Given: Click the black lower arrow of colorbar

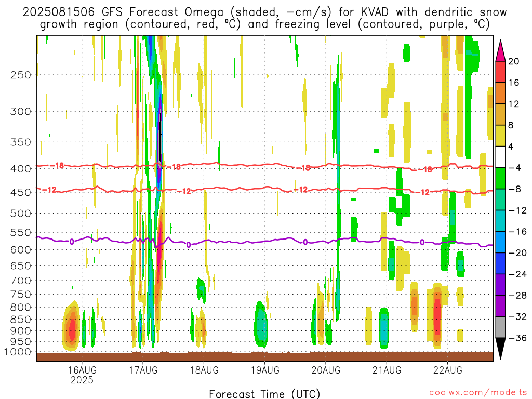Looking at the screenshot, I should (x=500, y=349).
